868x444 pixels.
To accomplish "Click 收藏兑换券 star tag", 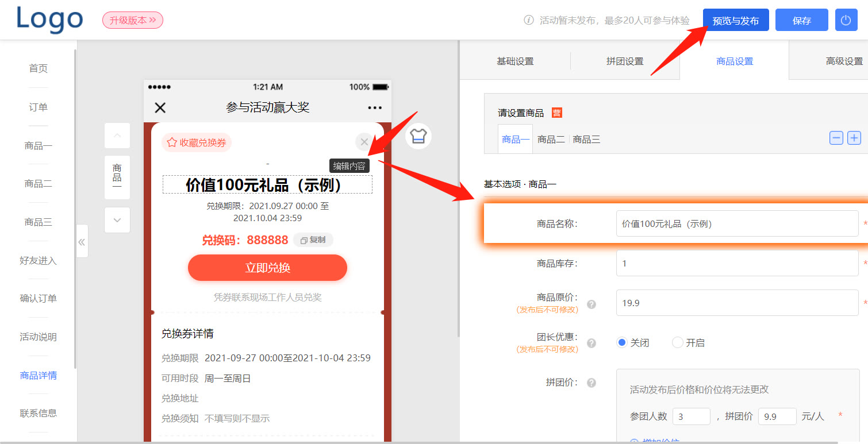I will coord(197,142).
